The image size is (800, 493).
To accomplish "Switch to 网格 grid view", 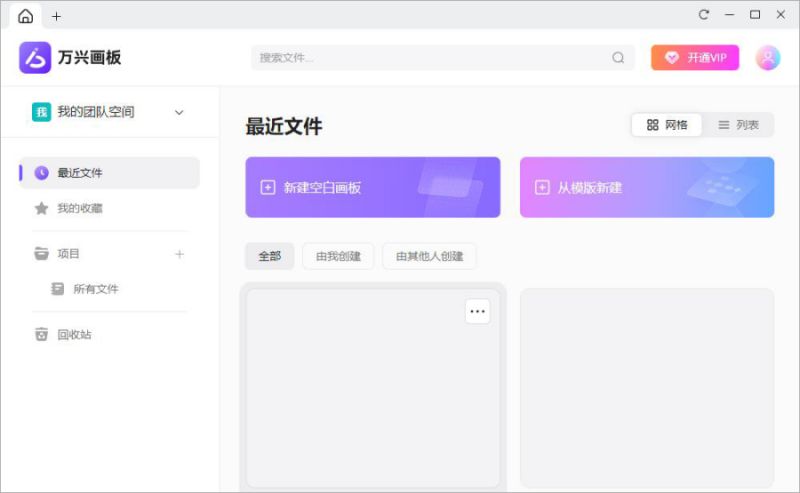I will pyautogui.click(x=667, y=125).
